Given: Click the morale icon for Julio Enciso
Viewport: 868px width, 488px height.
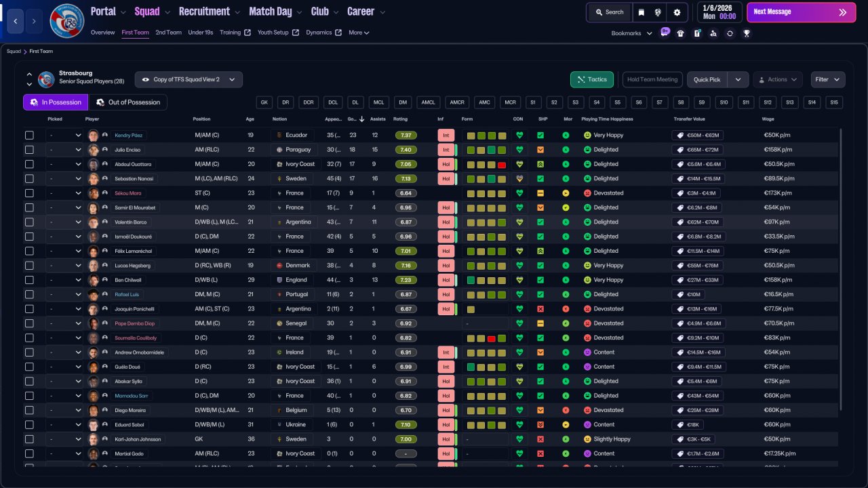Looking at the screenshot, I should pyautogui.click(x=566, y=150).
